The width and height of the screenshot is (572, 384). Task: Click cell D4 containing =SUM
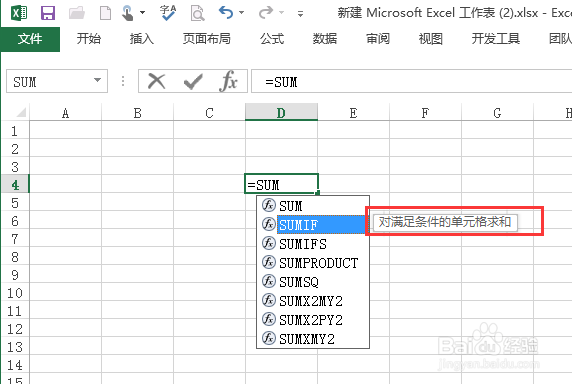tap(281, 184)
